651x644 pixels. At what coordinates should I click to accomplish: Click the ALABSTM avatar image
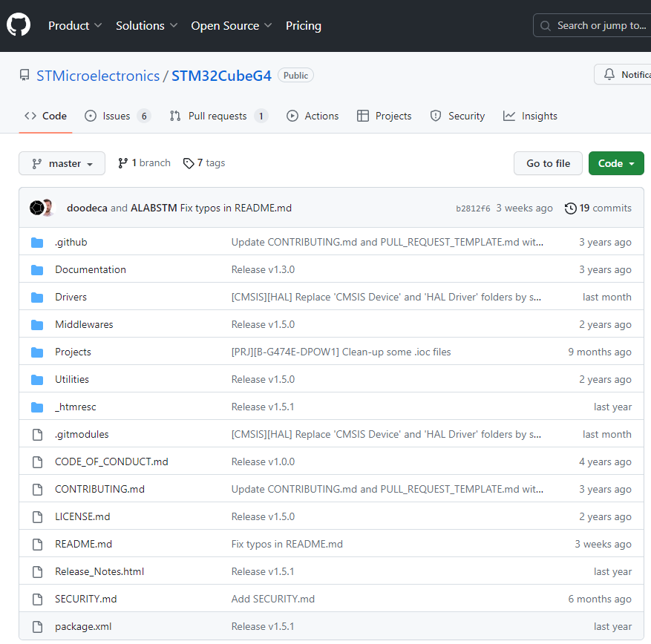pyautogui.click(x=49, y=208)
